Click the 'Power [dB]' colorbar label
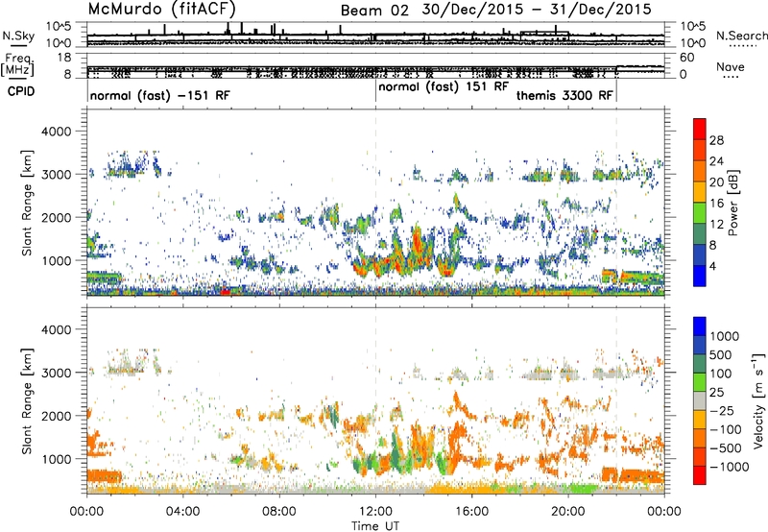The image size is (768, 532). pyautogui.click(x=732, y=203)
